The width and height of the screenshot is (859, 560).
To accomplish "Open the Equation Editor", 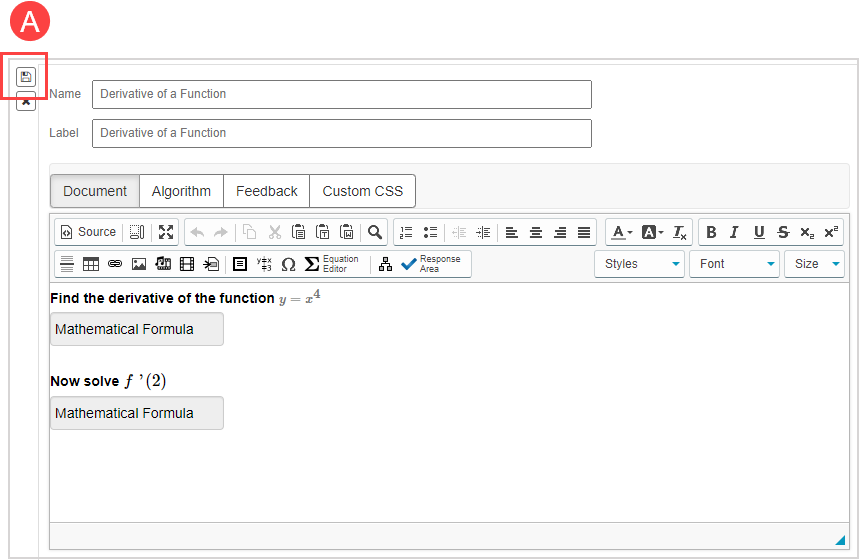I will pyautogui.click(x=332, y=264).
